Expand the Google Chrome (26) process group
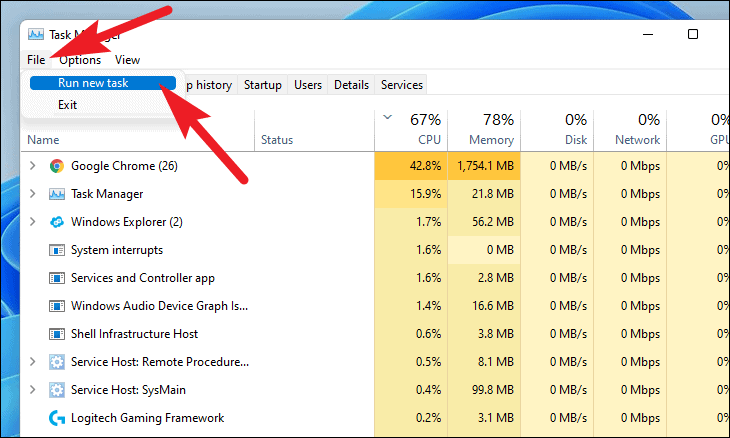This screenshot has width=730, height=438. (33, 166)
